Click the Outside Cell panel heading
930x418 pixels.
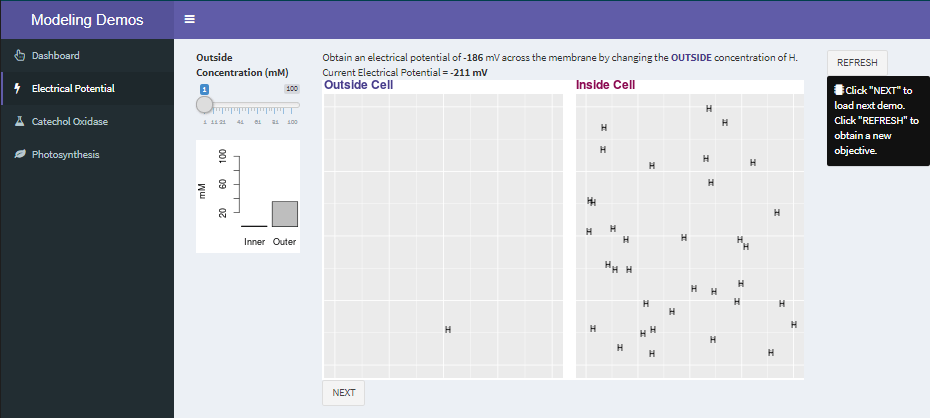pyautogui.click(x=359, y=85)
